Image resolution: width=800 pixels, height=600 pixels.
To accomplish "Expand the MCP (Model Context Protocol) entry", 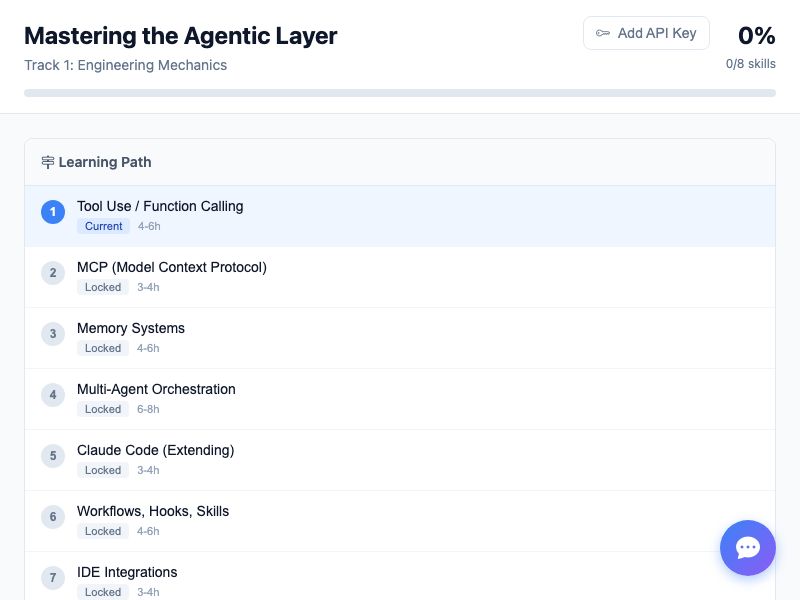I will pos(172,267).
